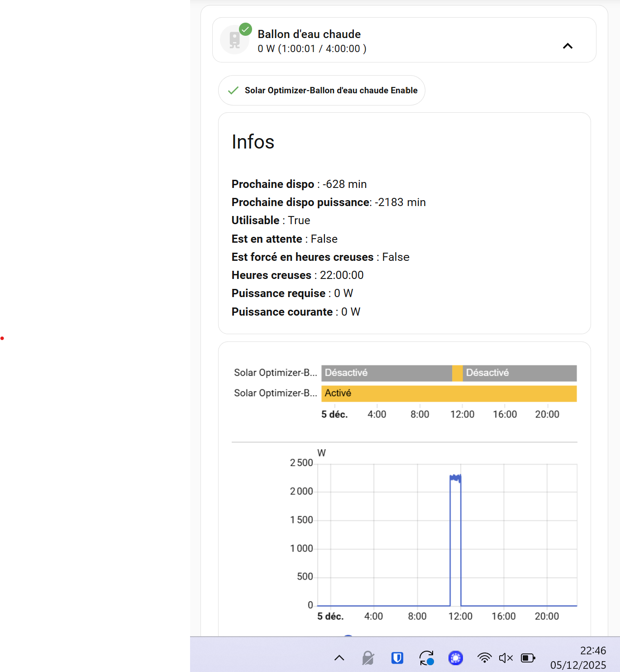
Task: Select the first grey Désactivé timeline segment
Action: click(386, 373)
